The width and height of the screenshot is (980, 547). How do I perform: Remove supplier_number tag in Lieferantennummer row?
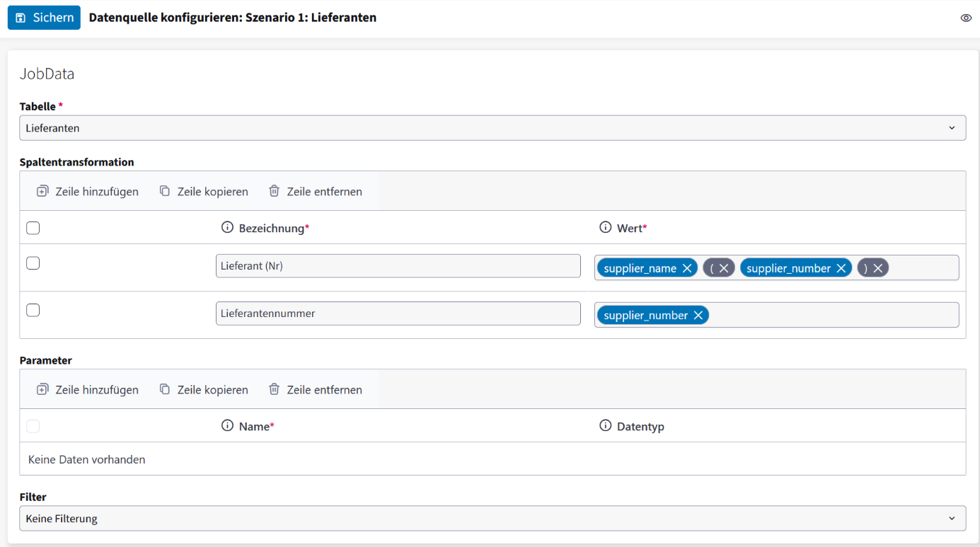pyautogui.click(x=698, y=316)
